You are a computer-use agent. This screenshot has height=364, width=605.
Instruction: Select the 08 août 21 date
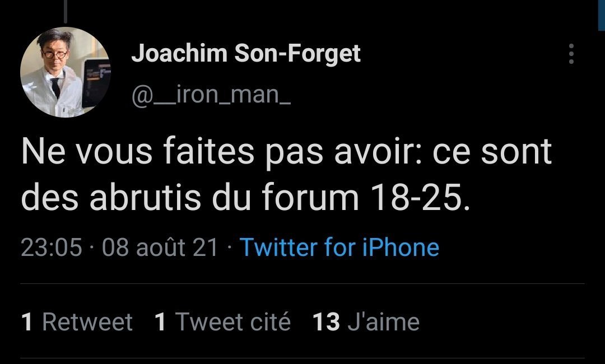(160, 247)
